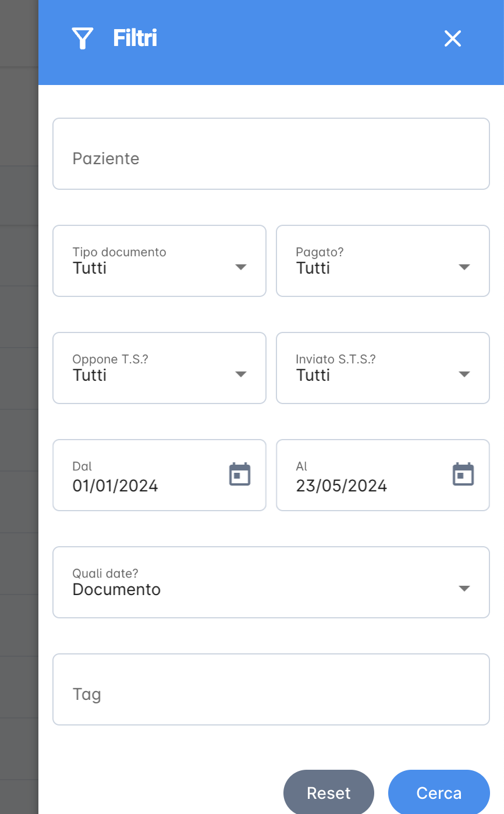Select the Dal date text 01/01/2024
The height and width of the screenshot is (814, 504).
point(115,486)
